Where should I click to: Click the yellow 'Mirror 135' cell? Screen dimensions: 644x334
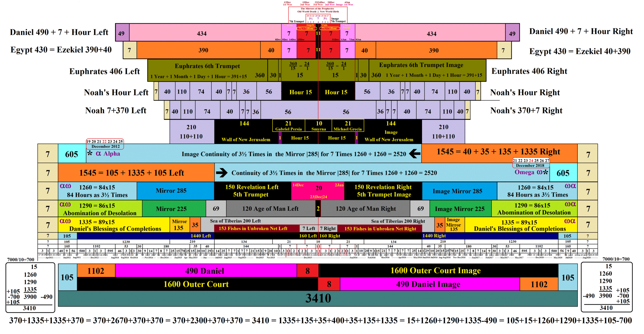[x=180, y=225]
